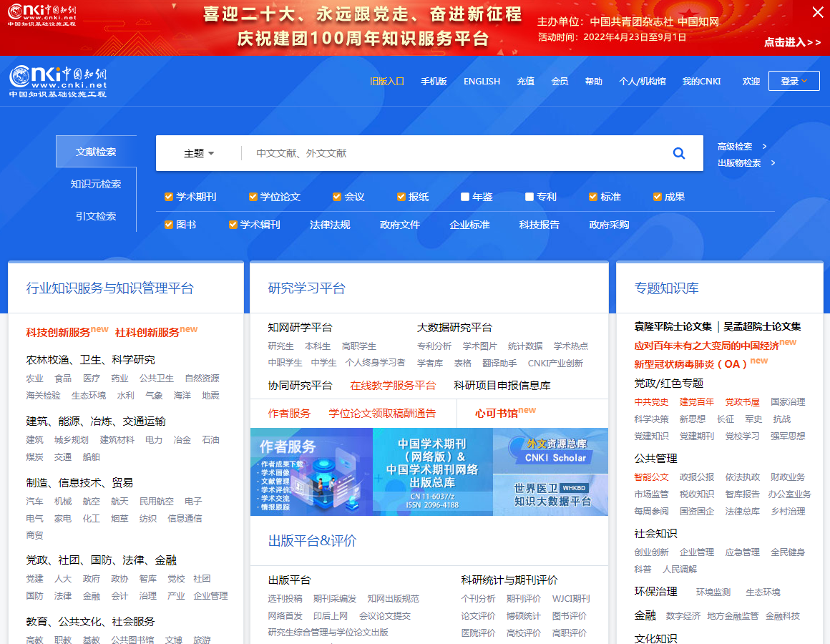Enable the 专利 checkbox
This screenshot has width=830, height=644.
528,196
